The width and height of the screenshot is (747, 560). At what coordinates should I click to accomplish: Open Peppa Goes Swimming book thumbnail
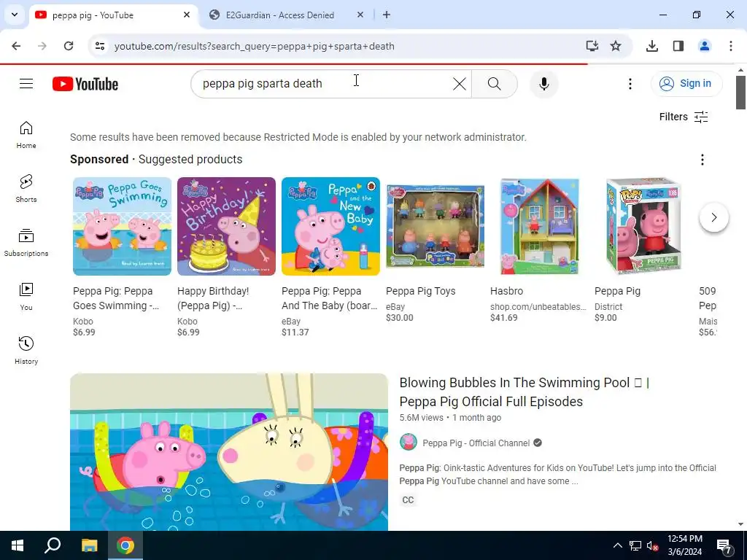(x=122, y=226)
